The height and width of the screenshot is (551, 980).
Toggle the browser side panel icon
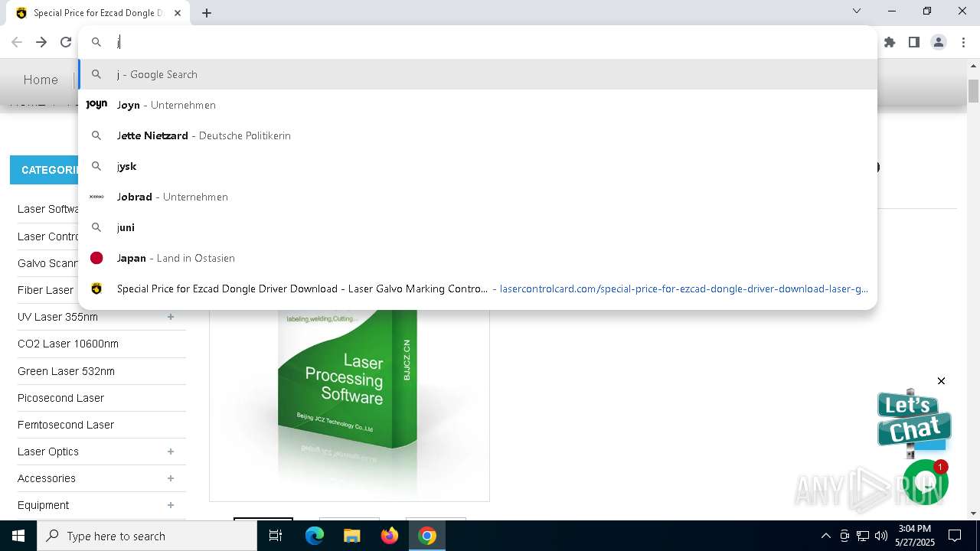(x=914, y=42)
